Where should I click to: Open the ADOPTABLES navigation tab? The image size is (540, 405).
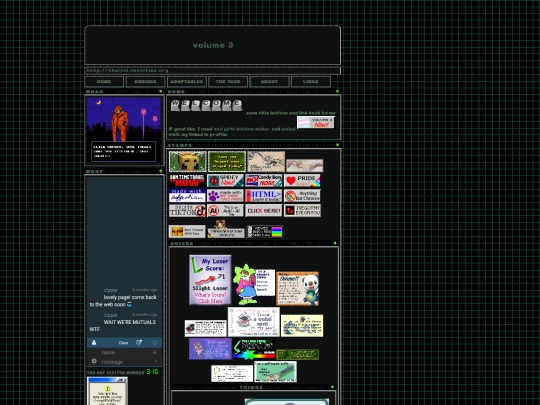(x=187, y=82)
